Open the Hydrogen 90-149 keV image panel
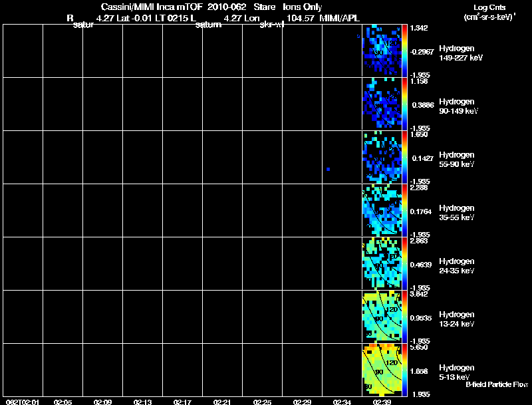The width and height of the screenshot is (532, 405). (382, 104)
